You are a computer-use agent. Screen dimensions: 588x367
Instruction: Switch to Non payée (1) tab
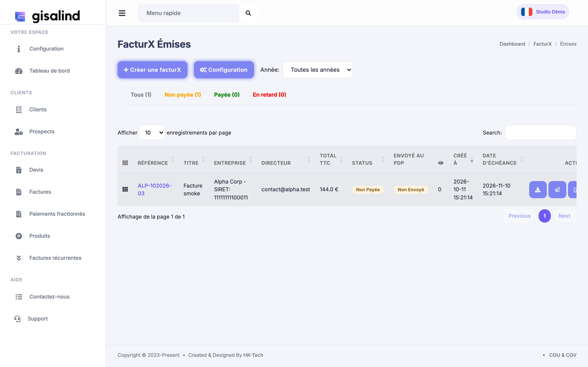[183, 95]
